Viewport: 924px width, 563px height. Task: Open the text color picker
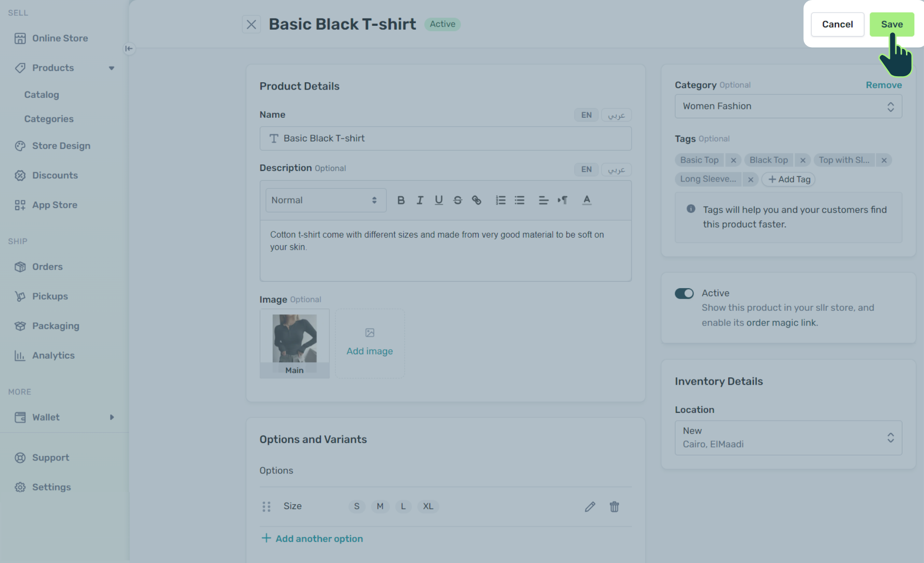(586, 200)
